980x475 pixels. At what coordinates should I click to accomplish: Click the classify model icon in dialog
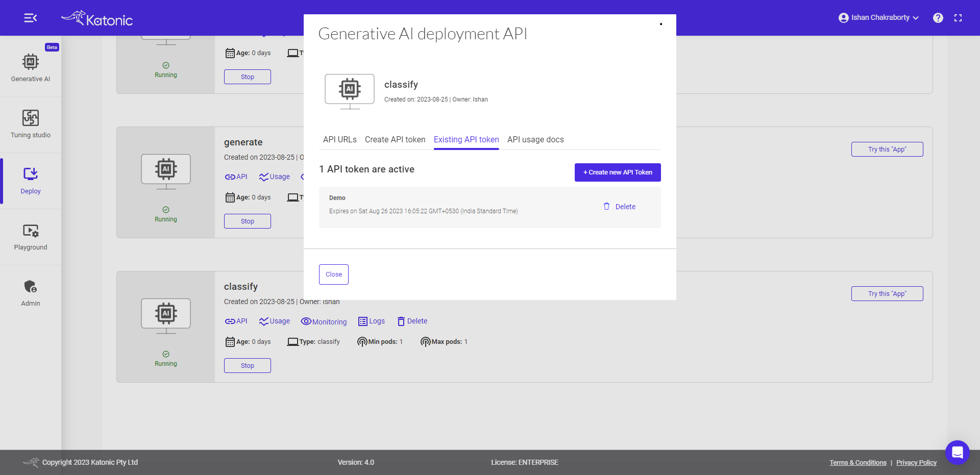350,91
